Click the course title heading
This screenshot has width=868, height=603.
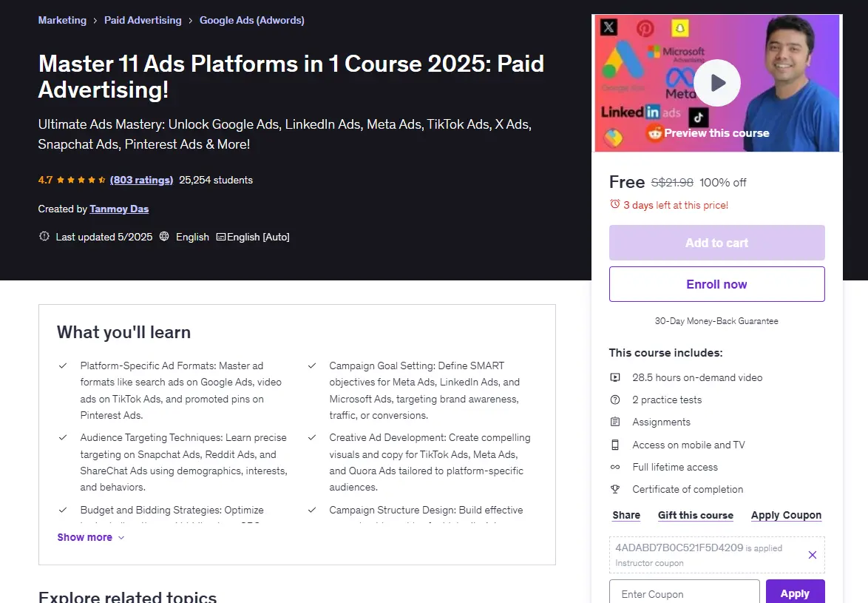pos(291,76)
